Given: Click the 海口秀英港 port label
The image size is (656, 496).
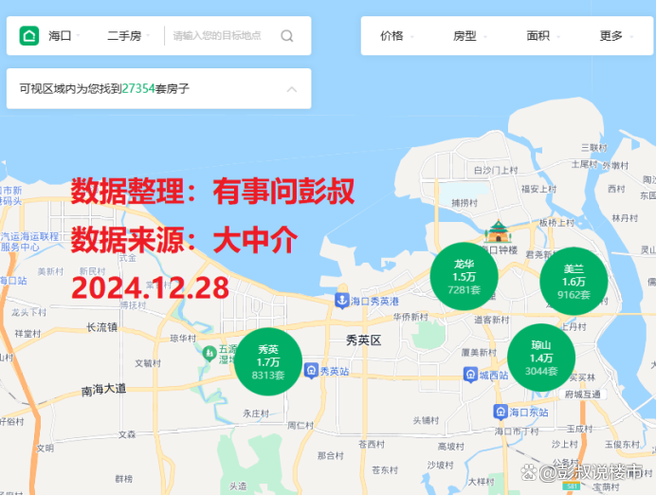Looking at the screenshot, I should coord(375,301).
